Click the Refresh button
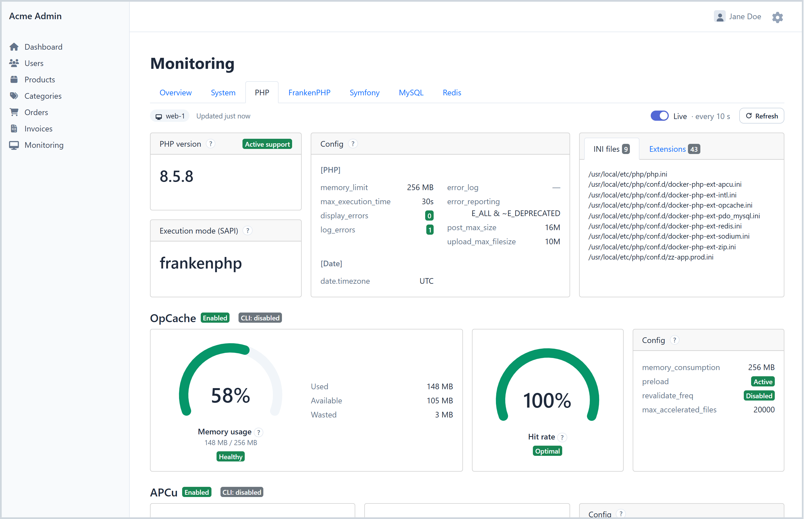 coord(762,116)
